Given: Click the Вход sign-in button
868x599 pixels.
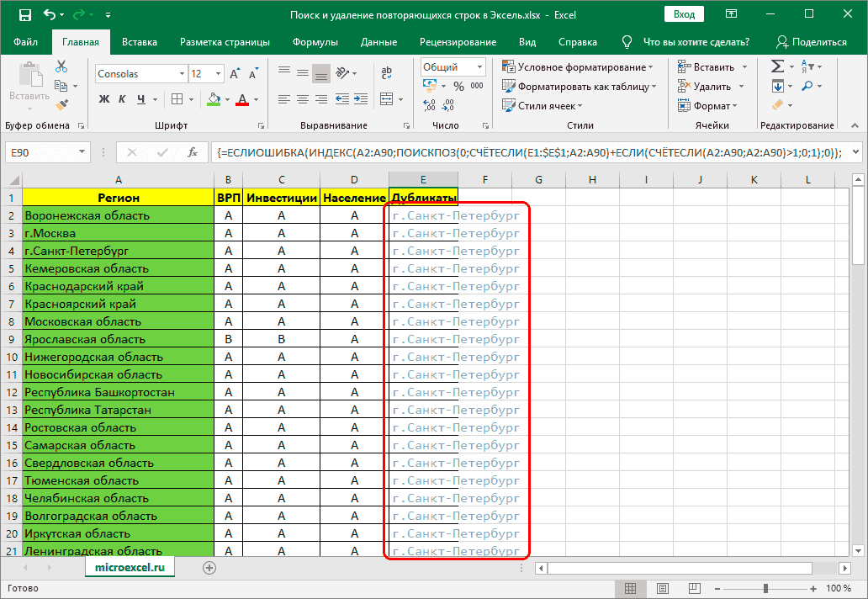Looking at the screenshot, I should click(x=684, y=14).
